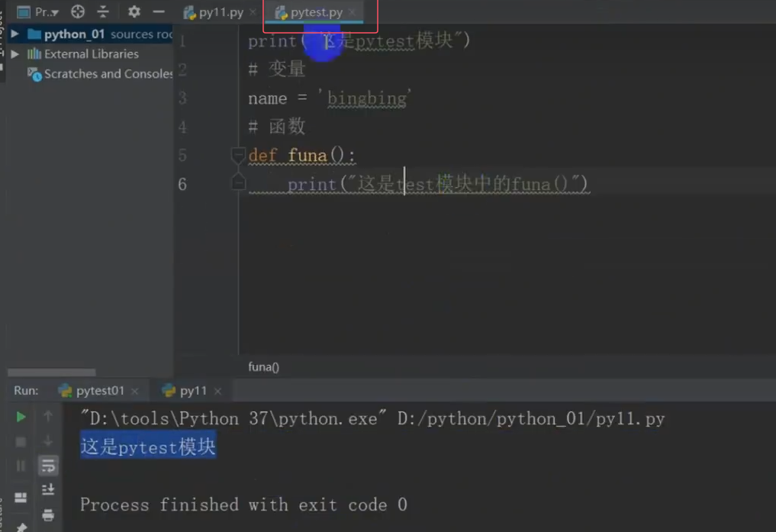Select the pytest01 run tab

[x=99, y=390]
